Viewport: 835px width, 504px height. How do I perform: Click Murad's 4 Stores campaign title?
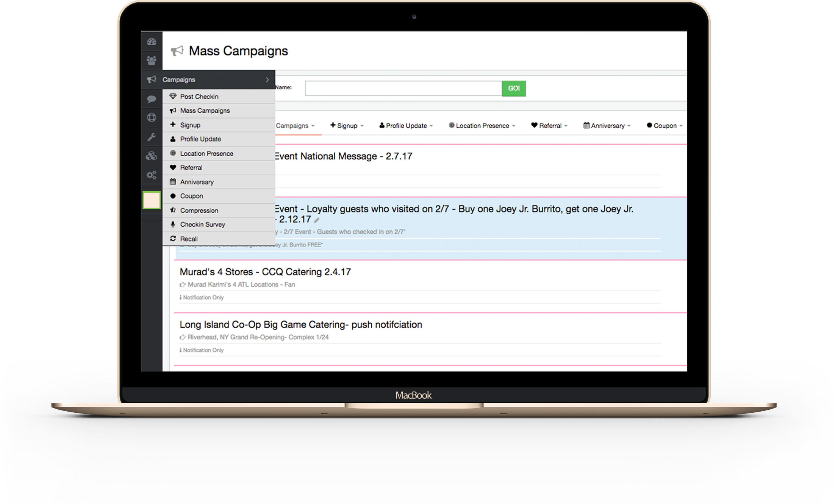click(265, 272)
